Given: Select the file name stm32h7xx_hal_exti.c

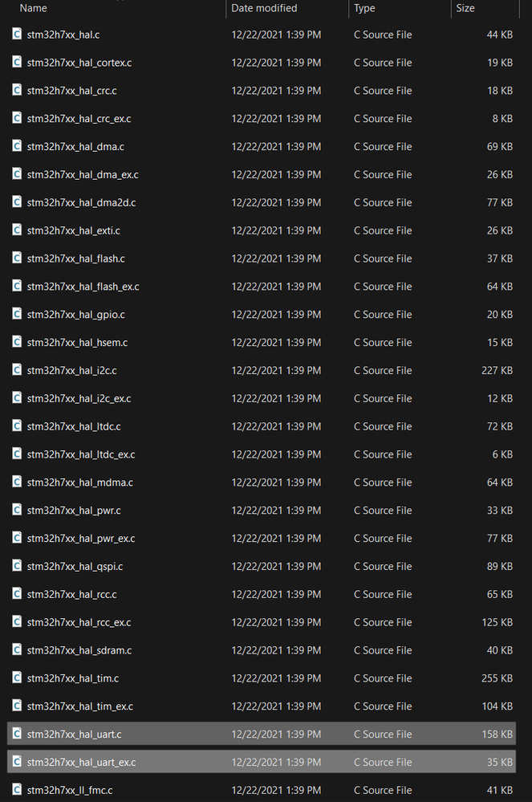Looking at the screenshot, I should point(74,230).
